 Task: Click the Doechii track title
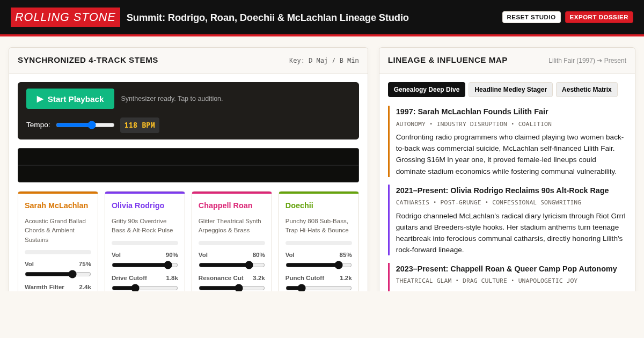point(299,205)
